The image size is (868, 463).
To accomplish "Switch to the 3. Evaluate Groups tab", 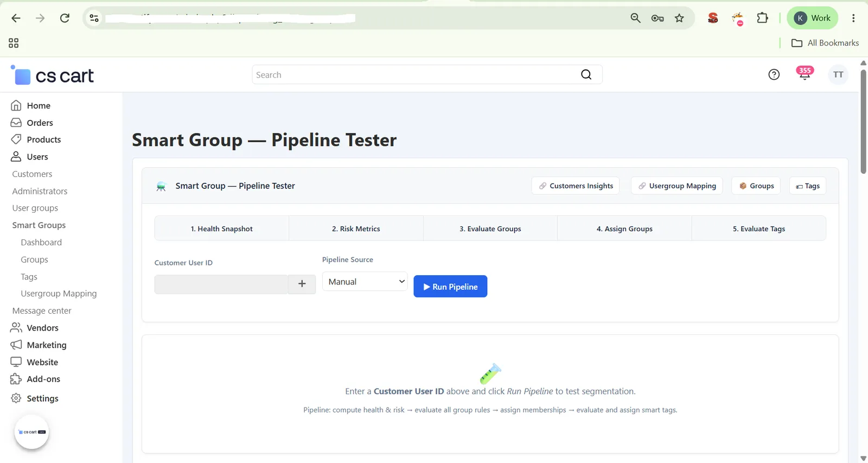I will point(490,229).
